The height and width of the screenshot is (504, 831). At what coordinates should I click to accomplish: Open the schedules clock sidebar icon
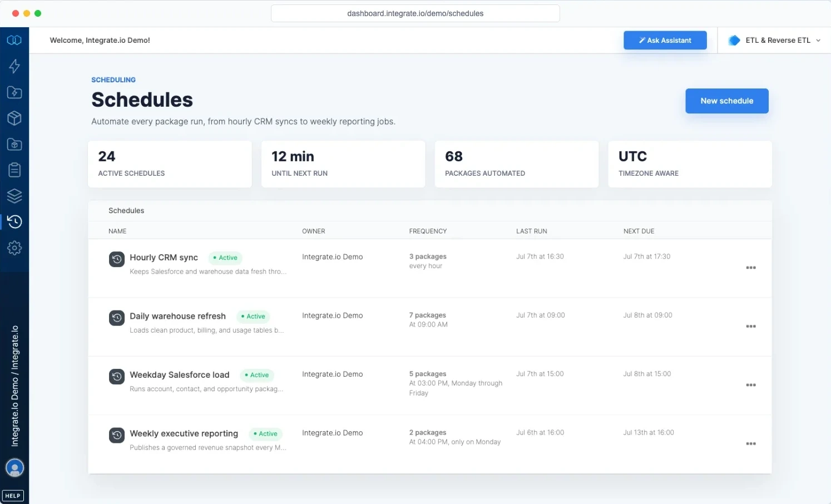pyautogui.click(x=14, y=221)
